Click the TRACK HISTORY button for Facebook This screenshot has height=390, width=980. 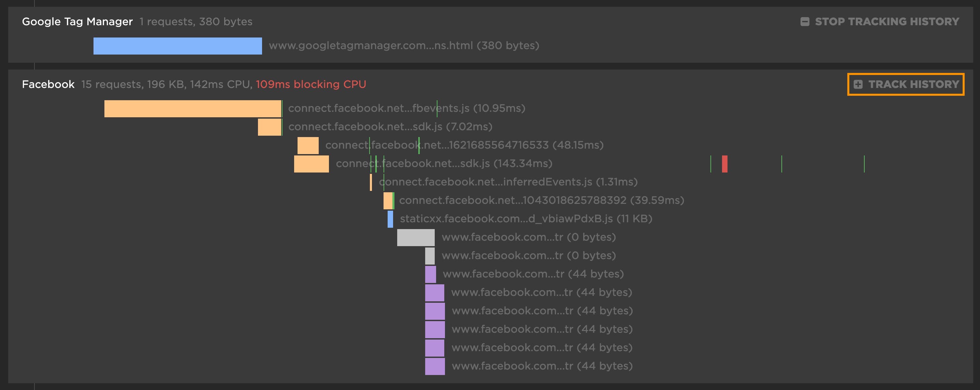click(906, 85)
